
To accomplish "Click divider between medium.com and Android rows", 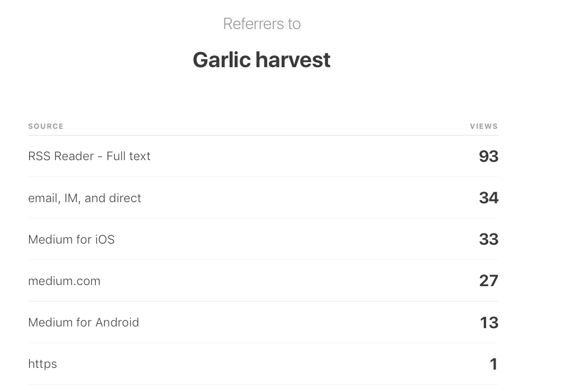I will click(263, 301).
